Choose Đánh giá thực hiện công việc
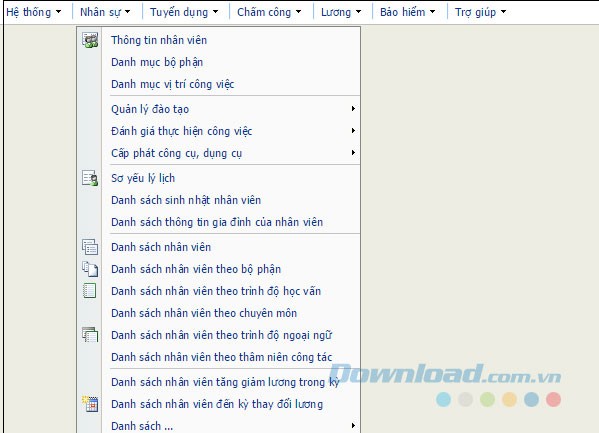 (181, 131)
